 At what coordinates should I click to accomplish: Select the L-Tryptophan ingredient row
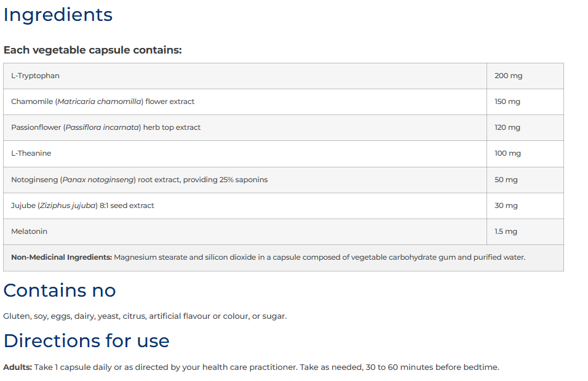(x=283, y=76)
